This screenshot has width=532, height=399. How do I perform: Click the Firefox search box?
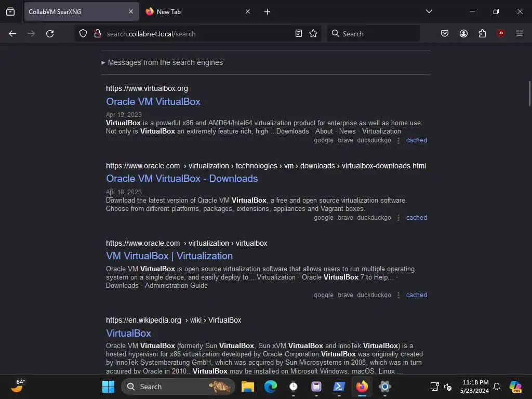point(373,34)
